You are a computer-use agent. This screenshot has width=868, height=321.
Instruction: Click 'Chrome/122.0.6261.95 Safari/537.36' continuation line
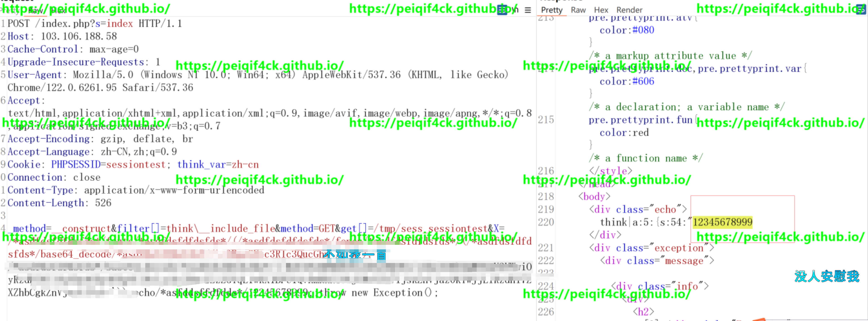click(100, 88)
